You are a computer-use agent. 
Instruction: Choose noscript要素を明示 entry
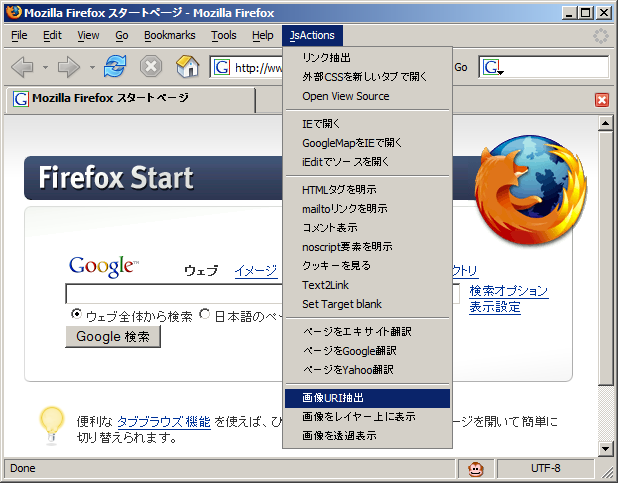(367, 247)
